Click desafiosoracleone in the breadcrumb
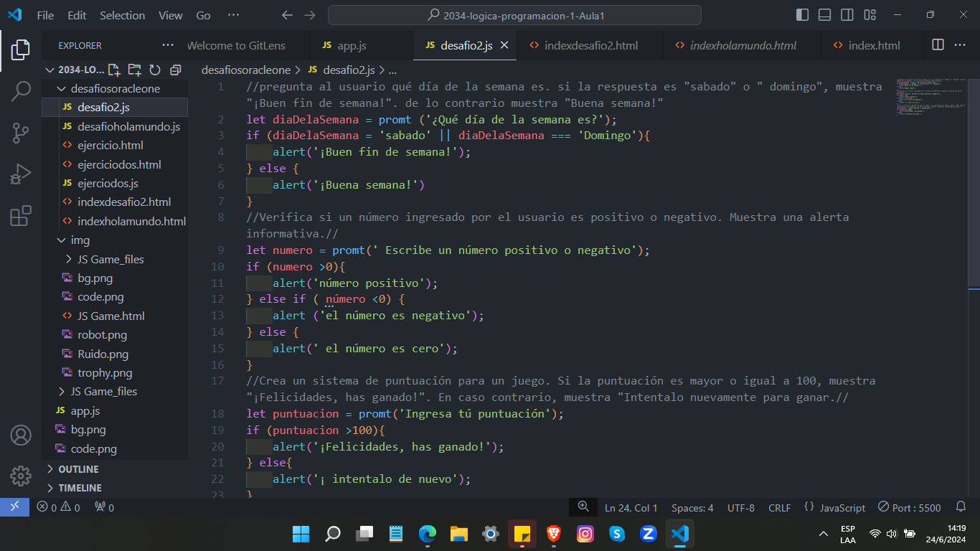Viewport: 980px width, 551px height. (246, 70)
